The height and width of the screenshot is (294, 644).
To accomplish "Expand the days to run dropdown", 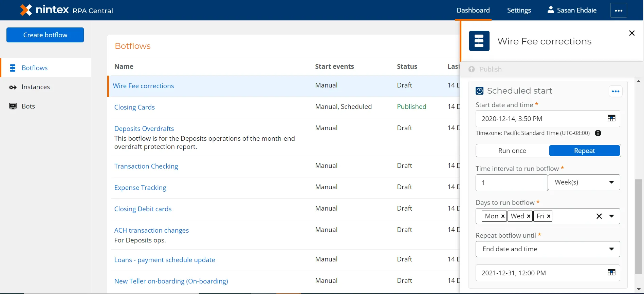I will [611, 216].
